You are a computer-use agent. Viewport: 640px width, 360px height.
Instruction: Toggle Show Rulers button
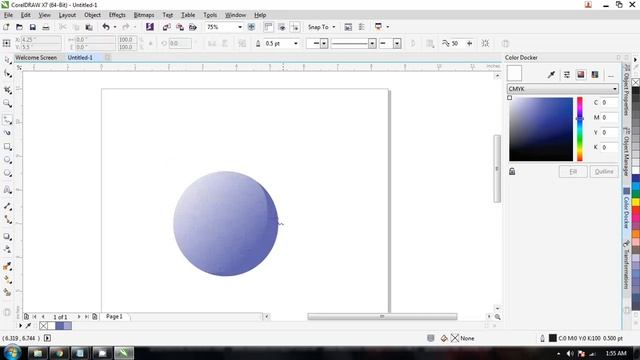(x=268, y=27)
